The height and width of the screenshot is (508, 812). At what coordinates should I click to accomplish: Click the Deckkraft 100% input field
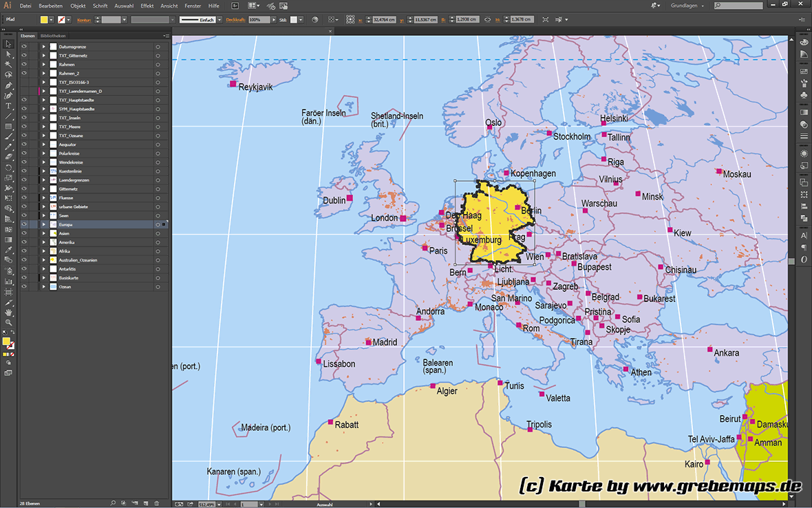[258, 20]
